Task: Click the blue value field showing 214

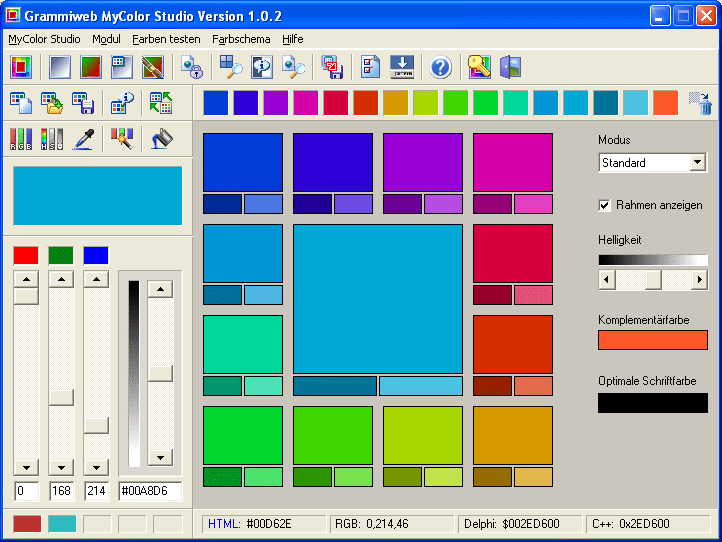Action: click(x=96, y=491)
